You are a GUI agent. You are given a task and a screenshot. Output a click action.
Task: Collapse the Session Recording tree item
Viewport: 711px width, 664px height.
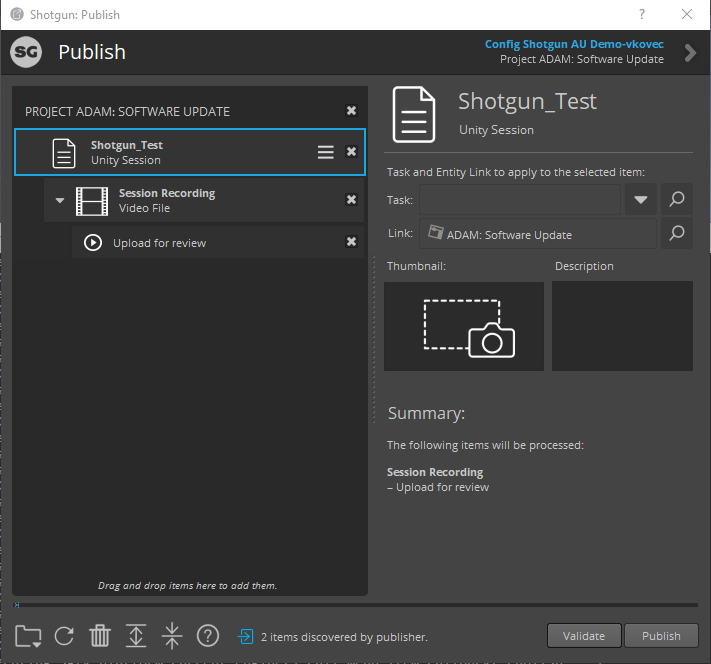[60, 201]
